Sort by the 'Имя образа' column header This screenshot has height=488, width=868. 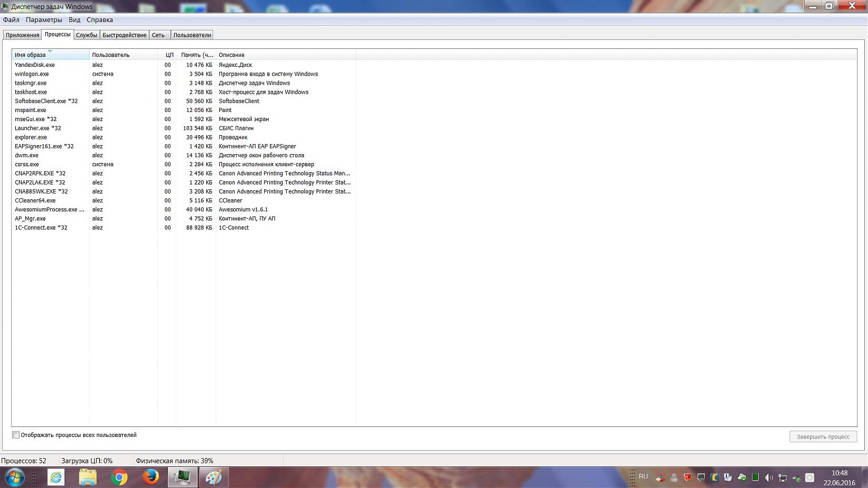click(51, 55)
